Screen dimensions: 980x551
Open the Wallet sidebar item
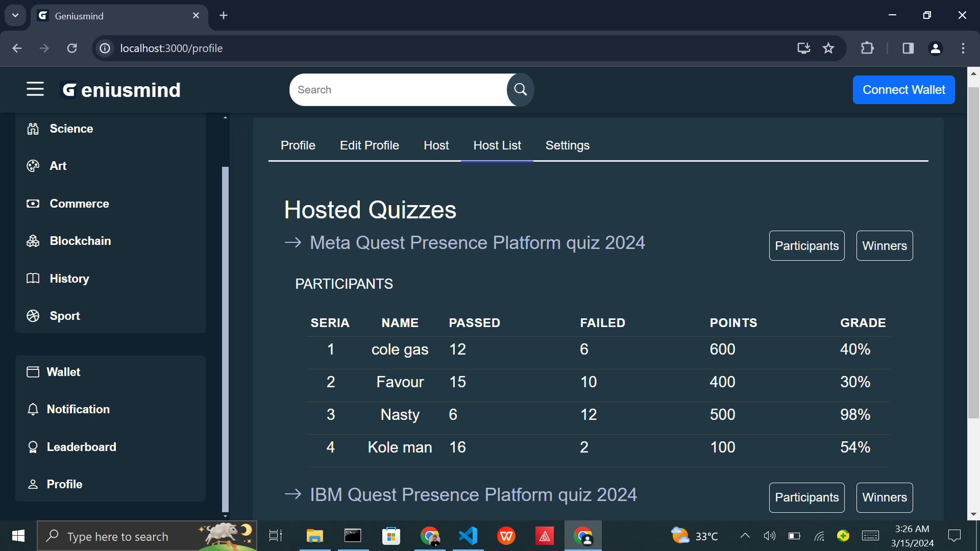coord(63,372)
